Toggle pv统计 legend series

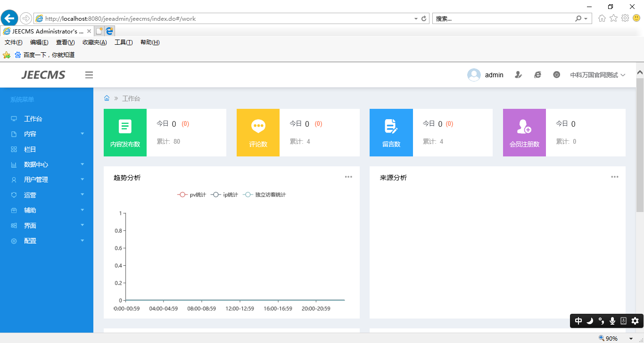[191, 195]
